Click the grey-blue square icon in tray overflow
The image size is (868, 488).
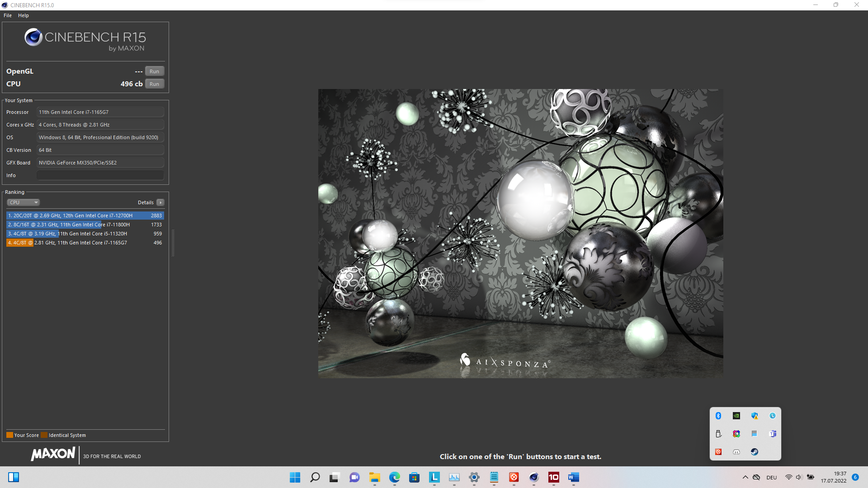(x=755, y=434)
